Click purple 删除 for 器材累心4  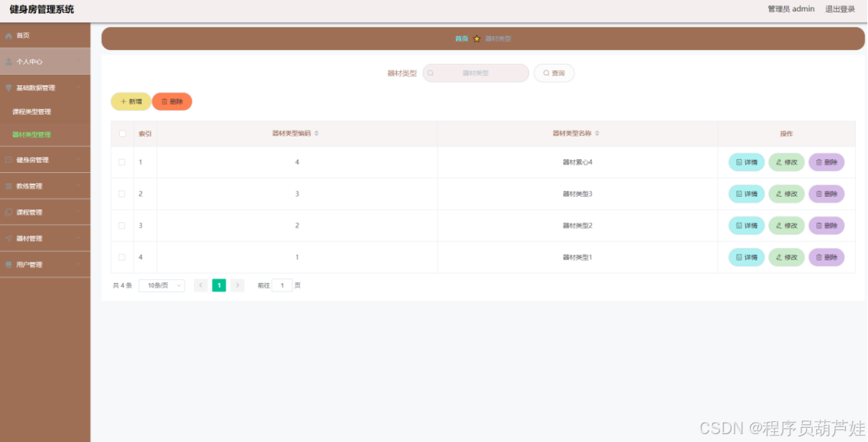click(x=826, y=162)
